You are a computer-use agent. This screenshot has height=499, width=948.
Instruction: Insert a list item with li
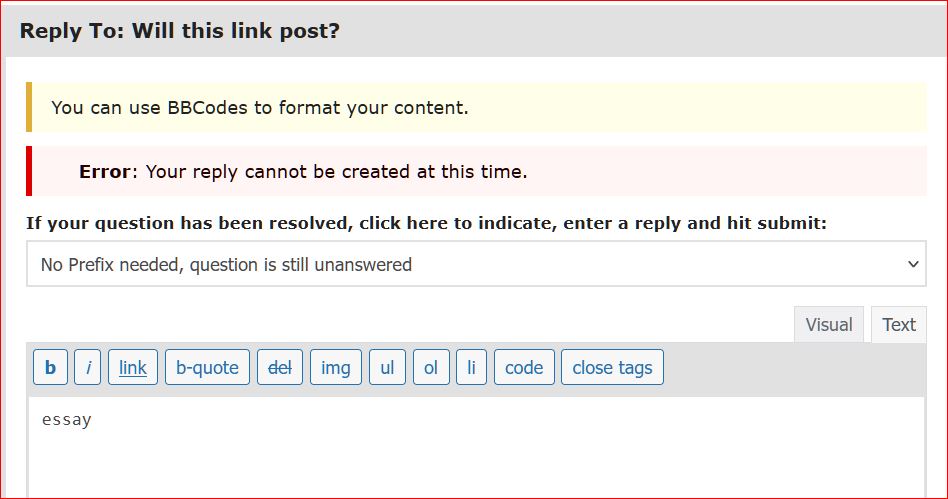[x=471, y=368]
